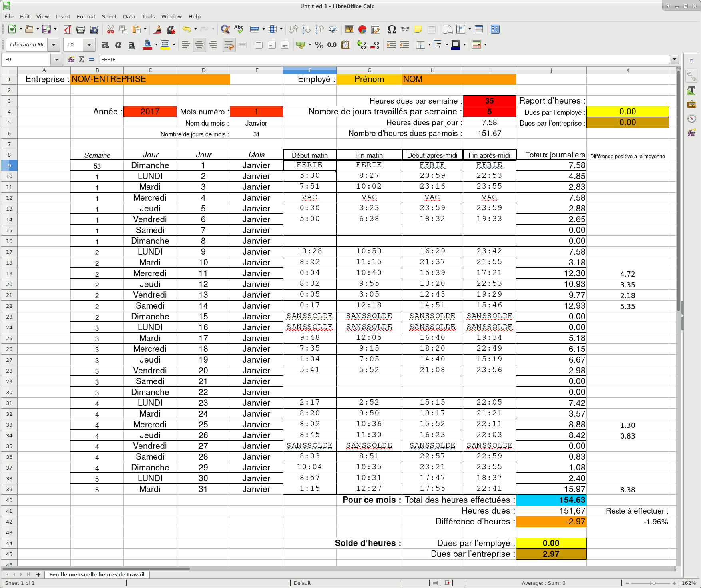Open the Conditional Formatting dropdown arrow
Viewport: 701px width, 588px height.
tap(485, 45)
